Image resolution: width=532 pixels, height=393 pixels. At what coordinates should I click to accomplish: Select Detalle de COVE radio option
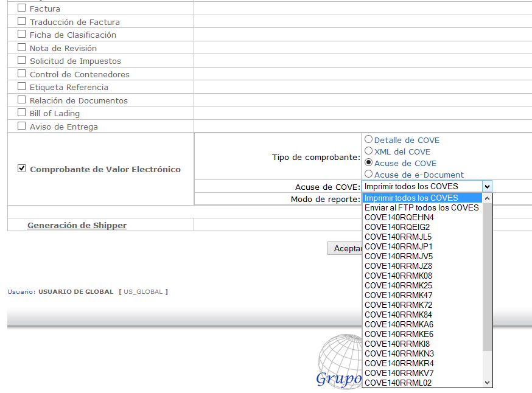tap(368, 139)
